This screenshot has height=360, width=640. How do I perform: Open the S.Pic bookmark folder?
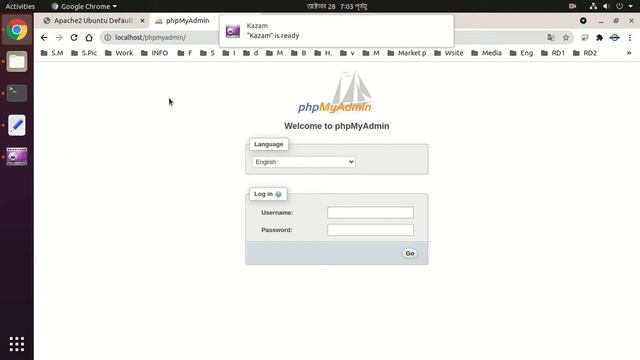coord(84,53)
